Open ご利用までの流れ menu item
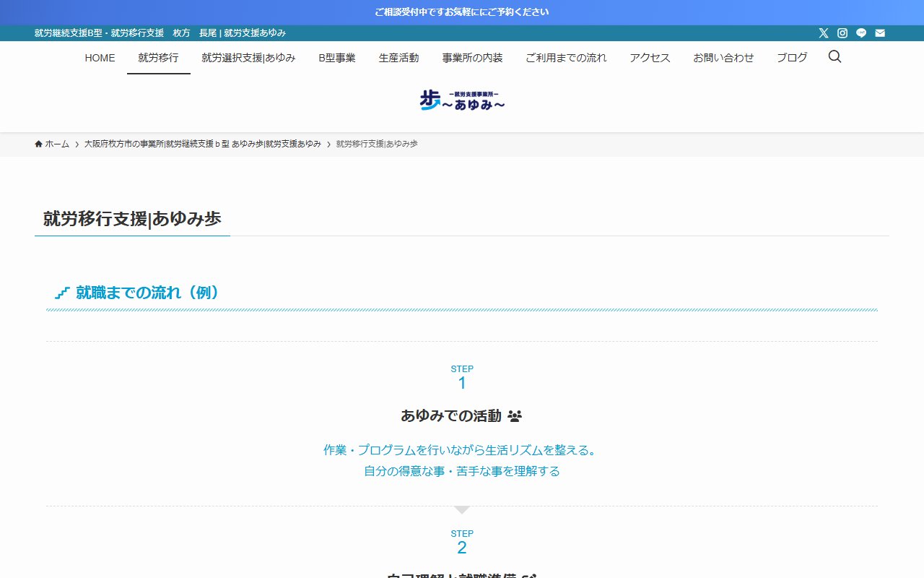 (566, 58)
